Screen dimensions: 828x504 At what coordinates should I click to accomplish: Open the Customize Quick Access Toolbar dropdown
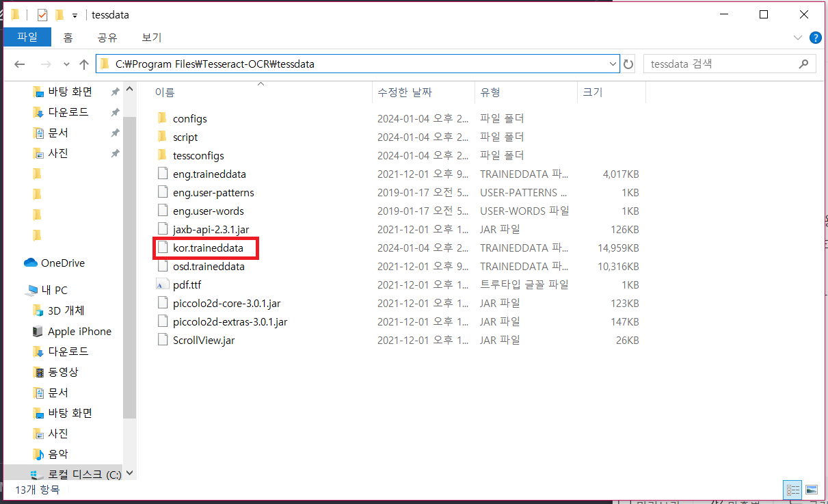tap(75, 15)
